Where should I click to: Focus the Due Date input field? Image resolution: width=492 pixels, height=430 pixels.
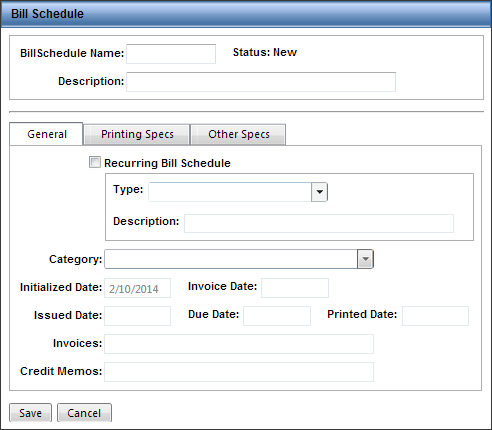coord(277,316)
